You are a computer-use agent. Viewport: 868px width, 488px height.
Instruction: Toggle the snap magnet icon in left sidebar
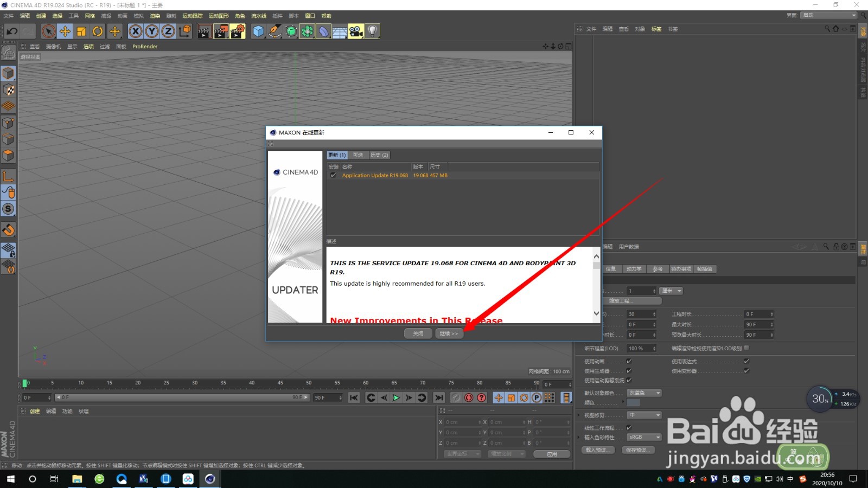pyautogui.click(x=8, y=230)
